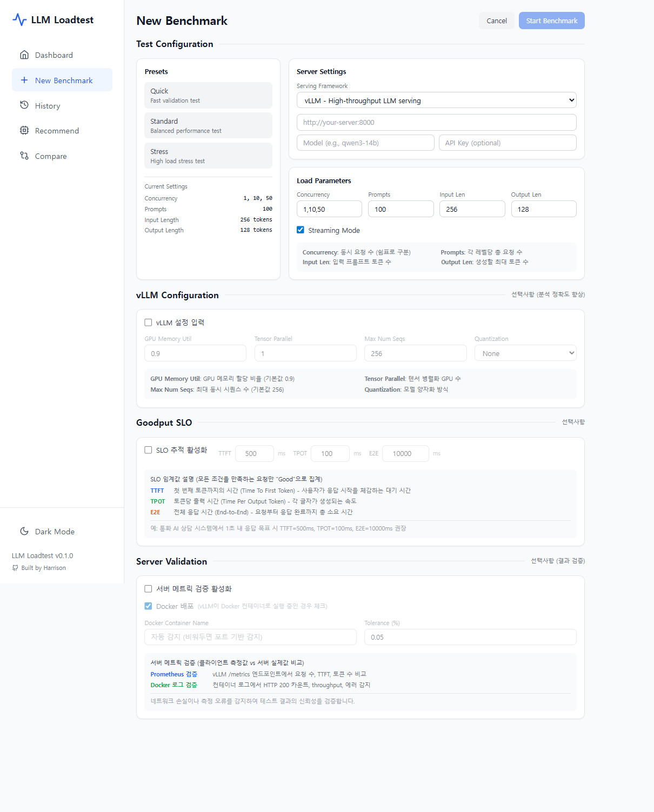This screenshot has width=654, height=812.
Task: Click the '1, 10, 50' concurrency value
Action: click(258, 198)
